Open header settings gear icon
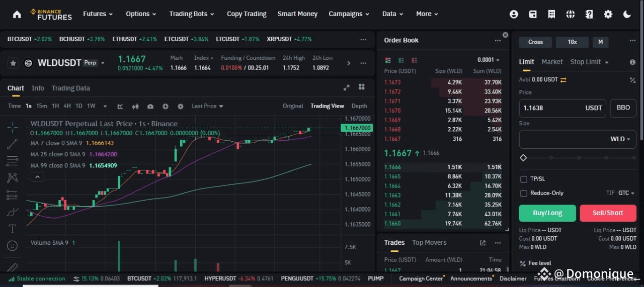Image resolution: width=644 pixels, height=287 pixels. [x=608, y=14]
